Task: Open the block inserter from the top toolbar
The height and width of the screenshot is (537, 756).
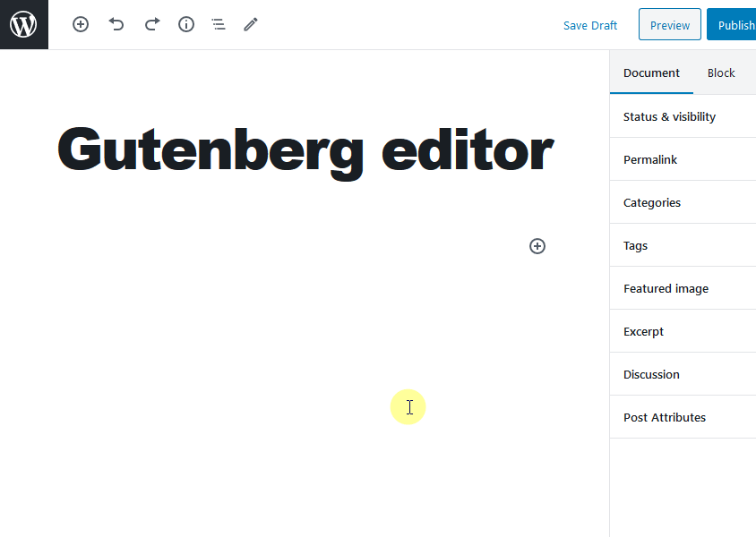Action: [x=80, y=24]
